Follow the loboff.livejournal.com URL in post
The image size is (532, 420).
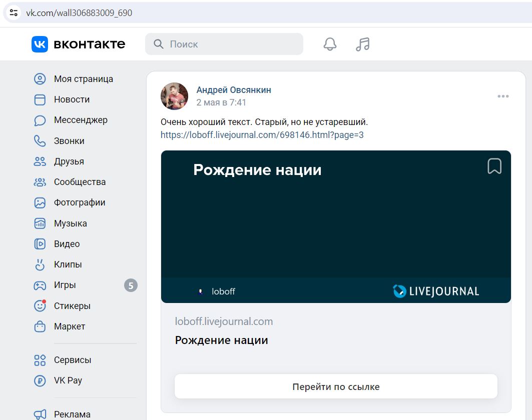pyautogui.click(x=262, y=135)
